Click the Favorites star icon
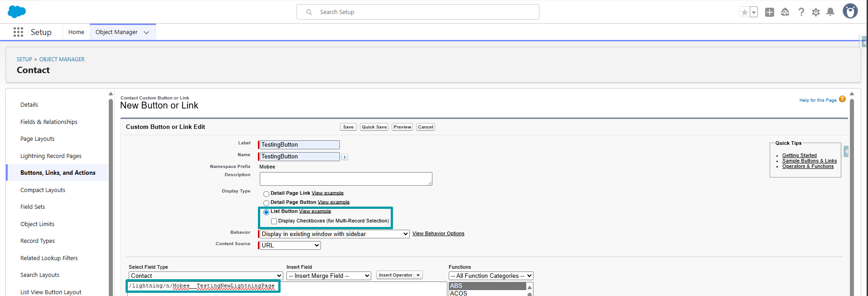Image resolution: width=868 pixels, height=296 pixels. click(x=744, y=12)
